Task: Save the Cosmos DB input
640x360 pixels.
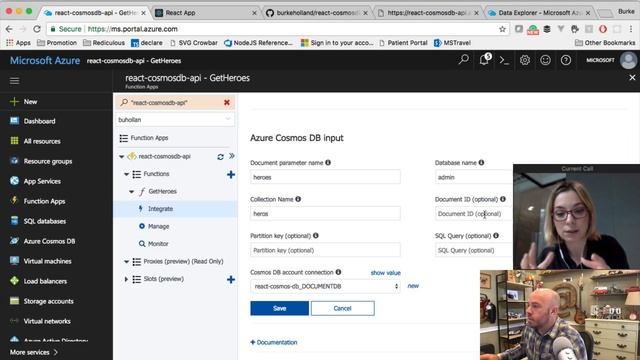Action: (280, 308)
